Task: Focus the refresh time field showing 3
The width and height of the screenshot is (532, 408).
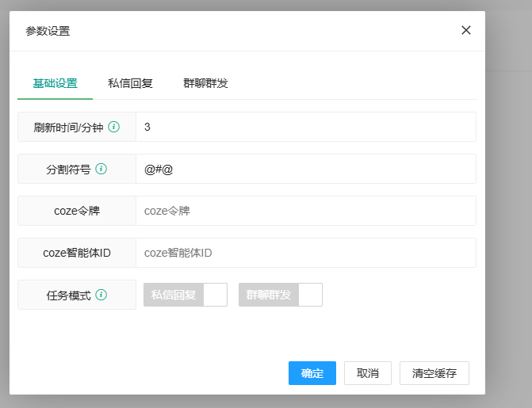Action: point(305,127)
